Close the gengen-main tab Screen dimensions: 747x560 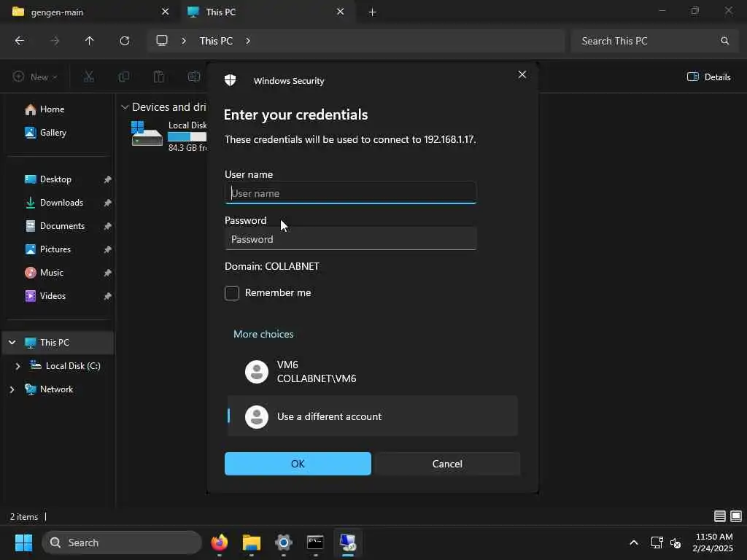[165, 12]
